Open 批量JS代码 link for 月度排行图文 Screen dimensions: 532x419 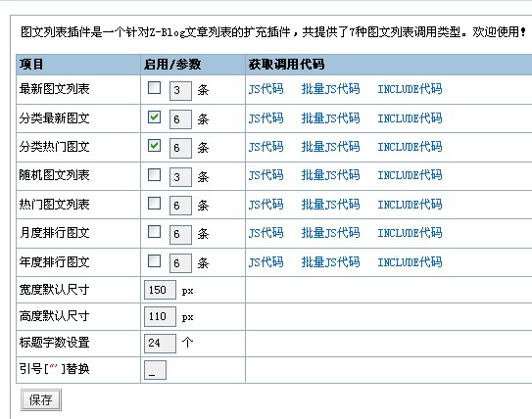coord(331,233)
